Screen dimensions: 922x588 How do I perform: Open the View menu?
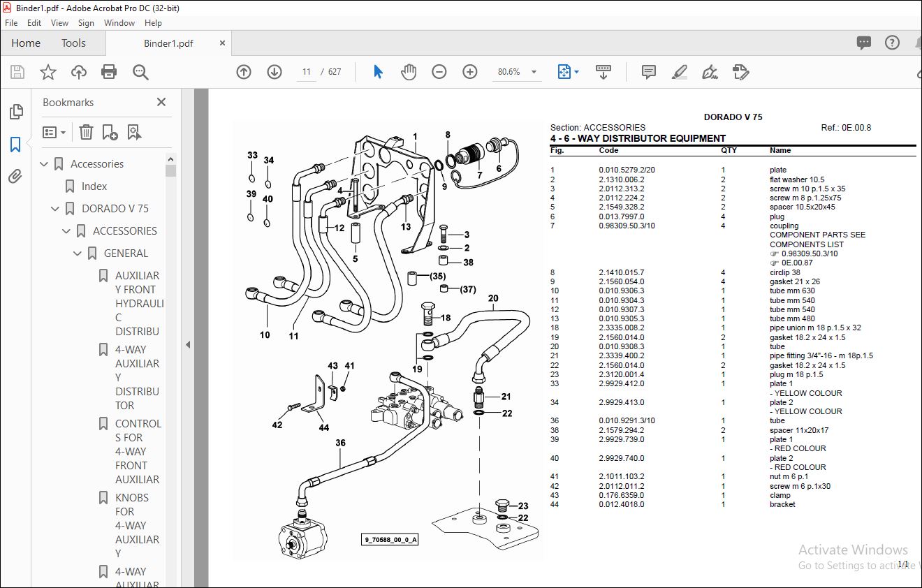point(60,23)
